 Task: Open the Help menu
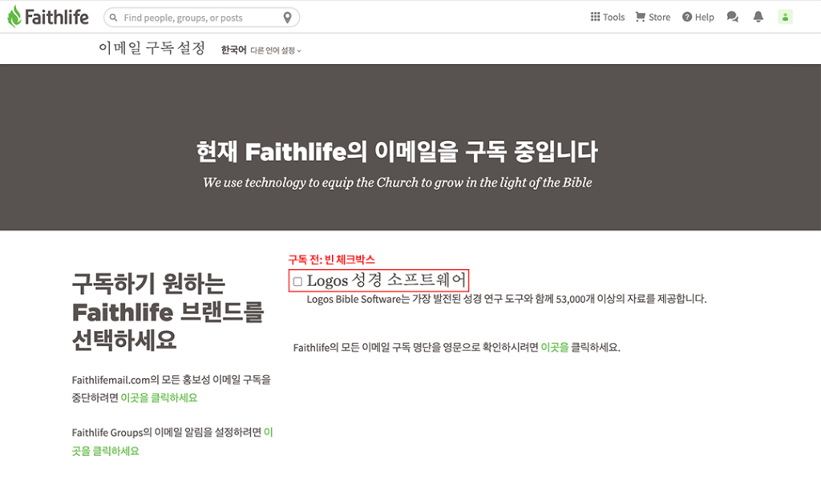[x=698, y=17]
